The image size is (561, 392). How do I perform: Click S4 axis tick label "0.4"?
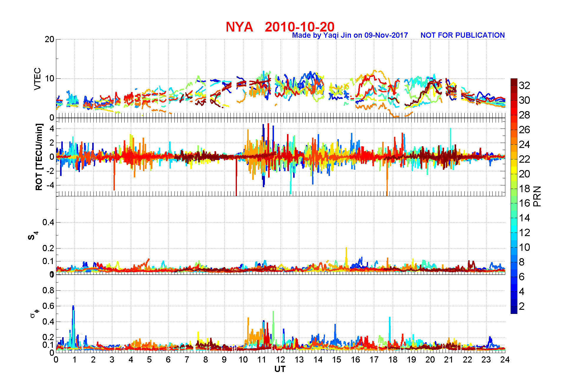tap(48, 222)
